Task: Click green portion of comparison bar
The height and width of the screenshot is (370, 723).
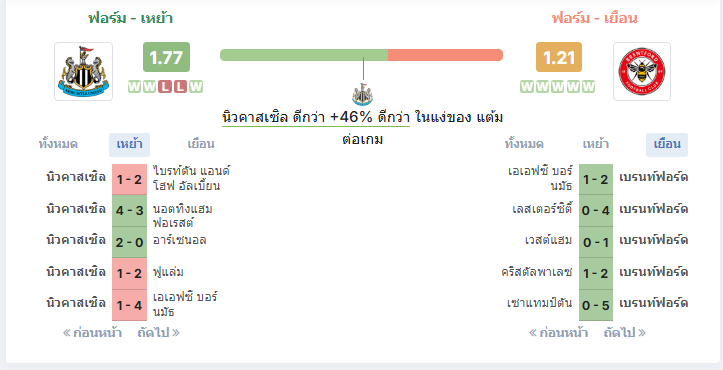Action: 304,55
